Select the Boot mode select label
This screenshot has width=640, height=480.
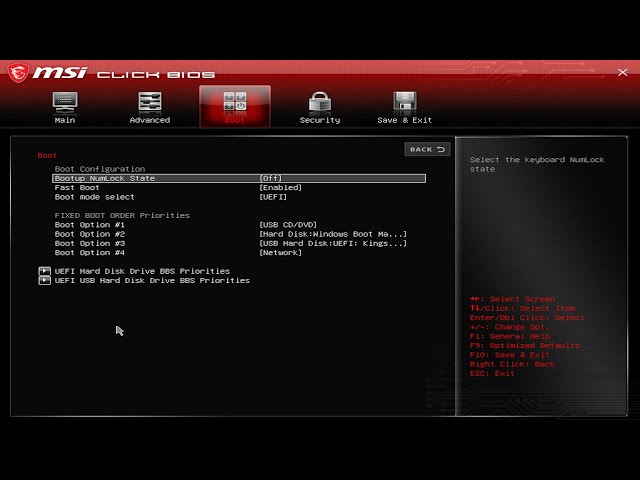point(95,197)
